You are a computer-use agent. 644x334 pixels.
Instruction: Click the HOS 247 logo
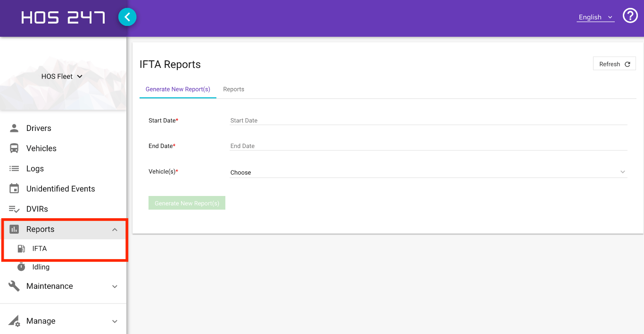click(63, 18)
